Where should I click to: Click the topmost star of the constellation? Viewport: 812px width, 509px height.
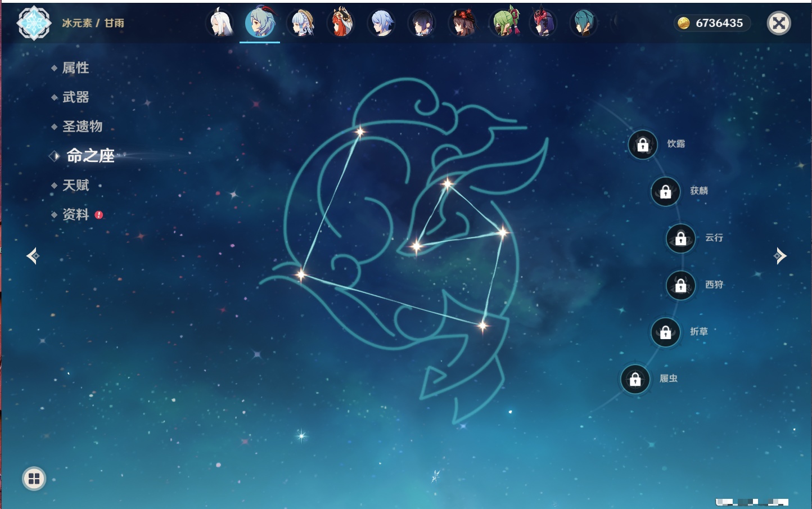pyautogui.click(x=360, y=132)
